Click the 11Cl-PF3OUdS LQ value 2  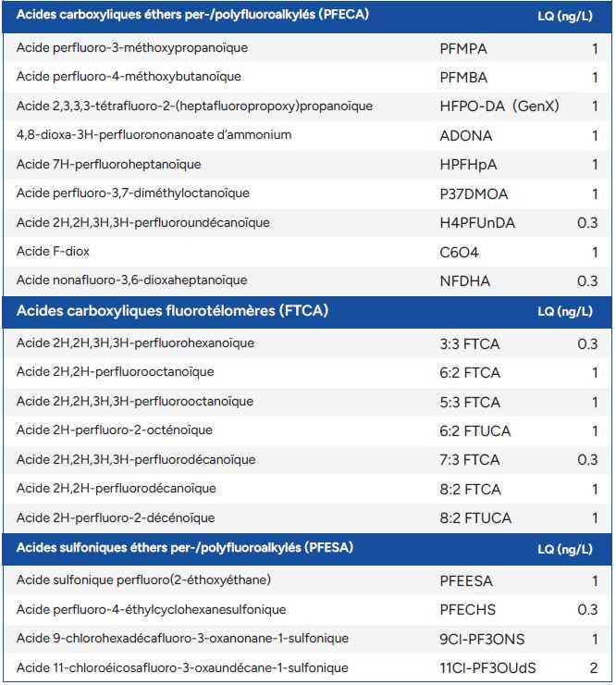(593, 668)
